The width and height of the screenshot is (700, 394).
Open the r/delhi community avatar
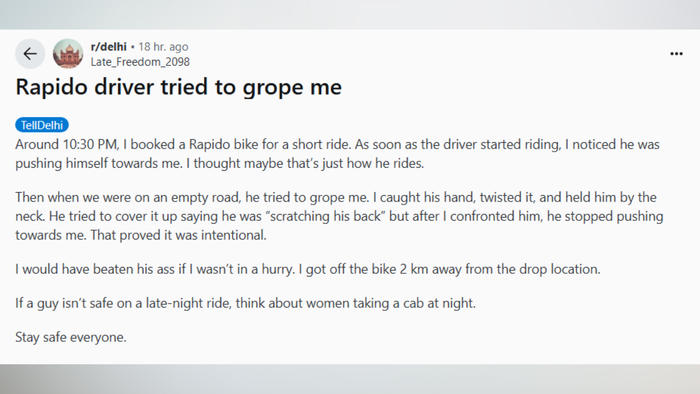pyautogui.click(x=68, y=54)
